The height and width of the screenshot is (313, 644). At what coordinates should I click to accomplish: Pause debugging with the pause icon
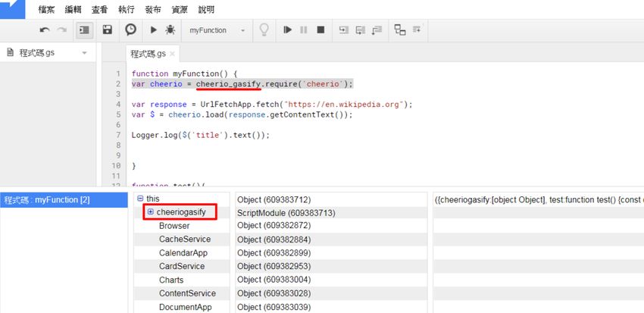(x=304, y=30)
